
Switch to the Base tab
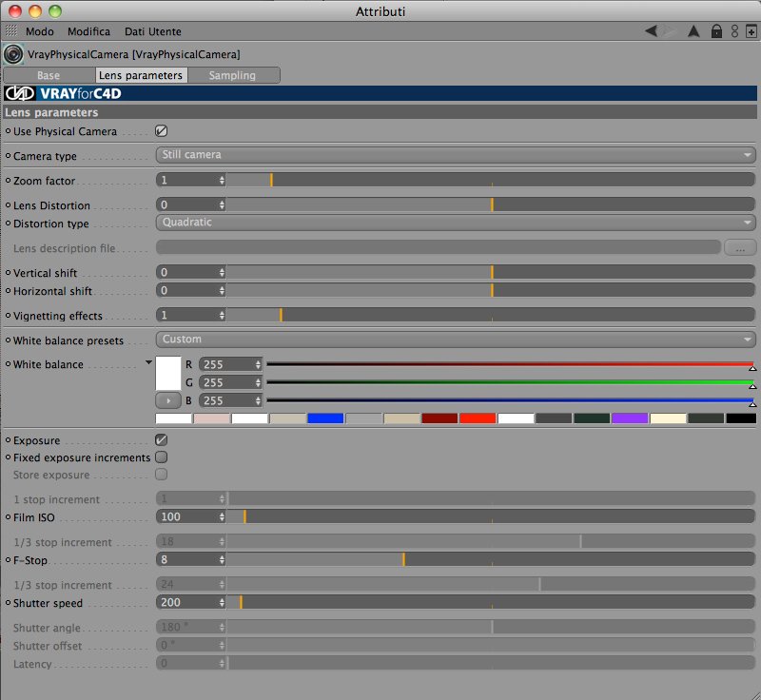[49, 75]
